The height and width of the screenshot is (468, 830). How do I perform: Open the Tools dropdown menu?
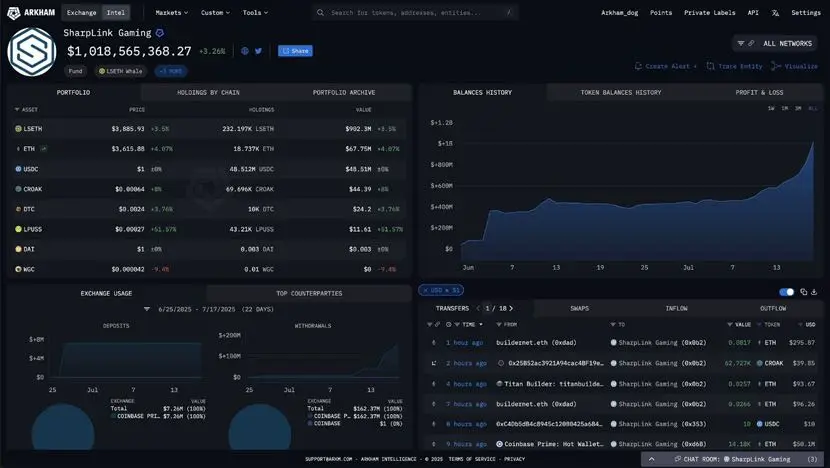click(255, 13)
